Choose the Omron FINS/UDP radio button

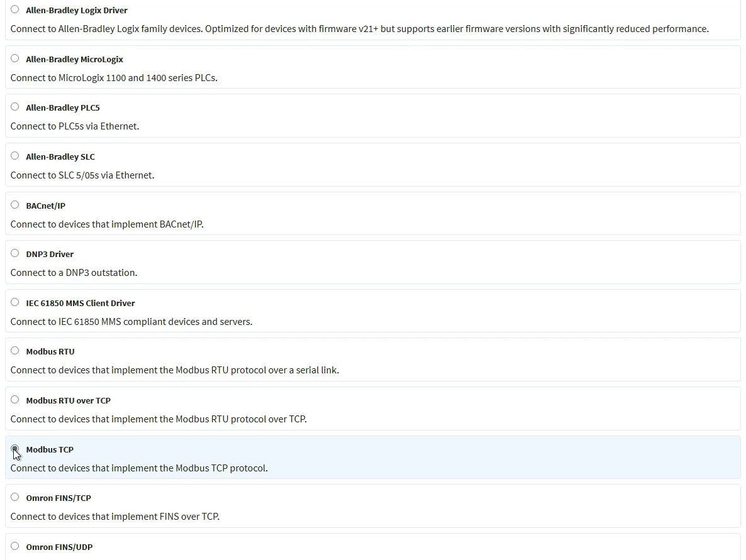[14, 546]
